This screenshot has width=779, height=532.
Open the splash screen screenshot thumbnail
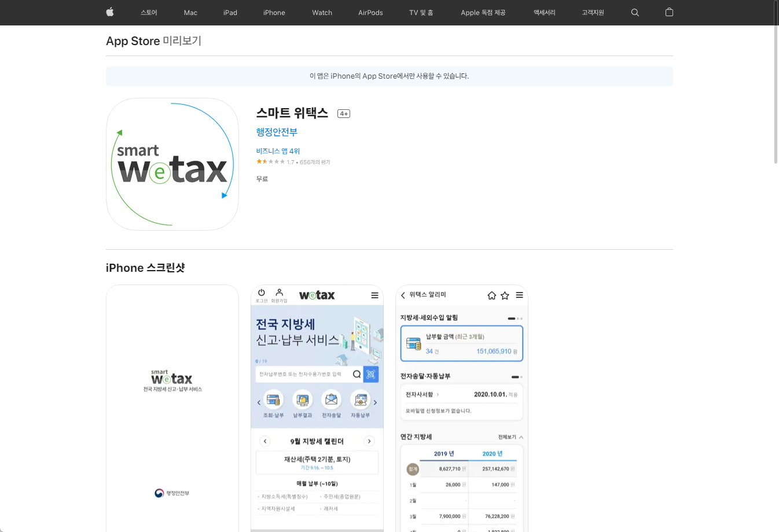[x=172, y=408]
